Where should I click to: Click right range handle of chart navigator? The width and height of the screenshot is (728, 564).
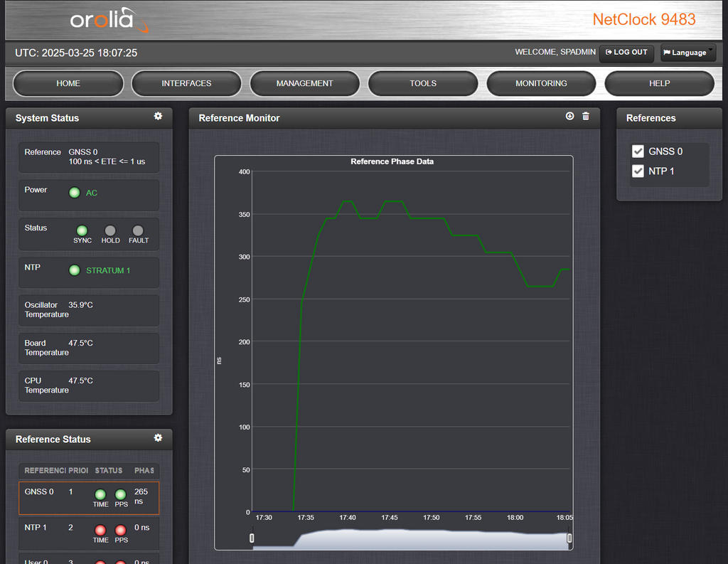click(569, 538)
